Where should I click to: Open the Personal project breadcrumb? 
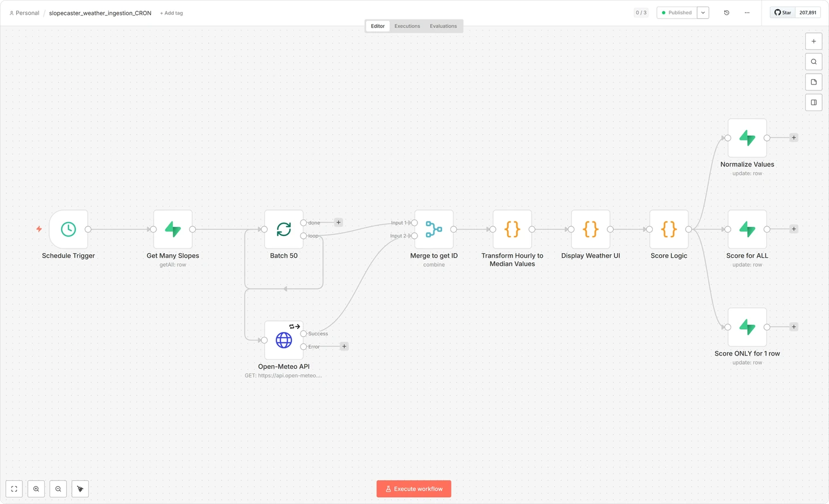(x=24, y=13)
